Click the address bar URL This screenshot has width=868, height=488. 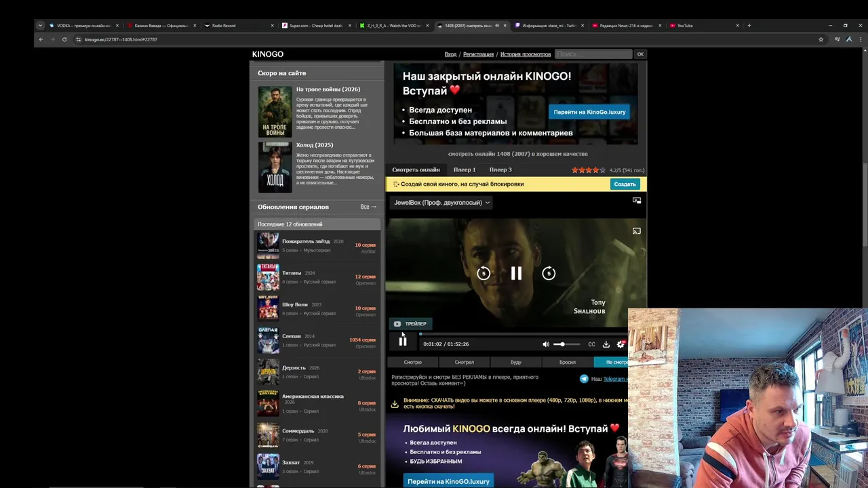pos(121,39)
